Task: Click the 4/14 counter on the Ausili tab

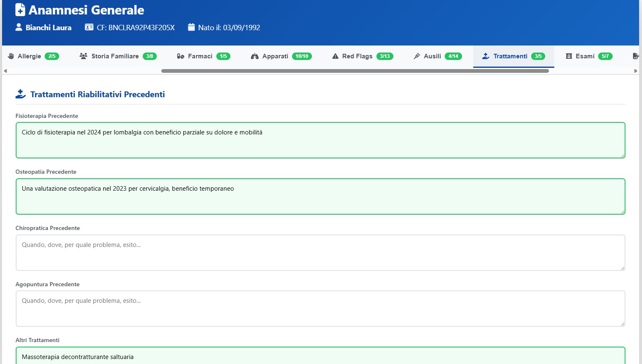Action: pos(453,56)
